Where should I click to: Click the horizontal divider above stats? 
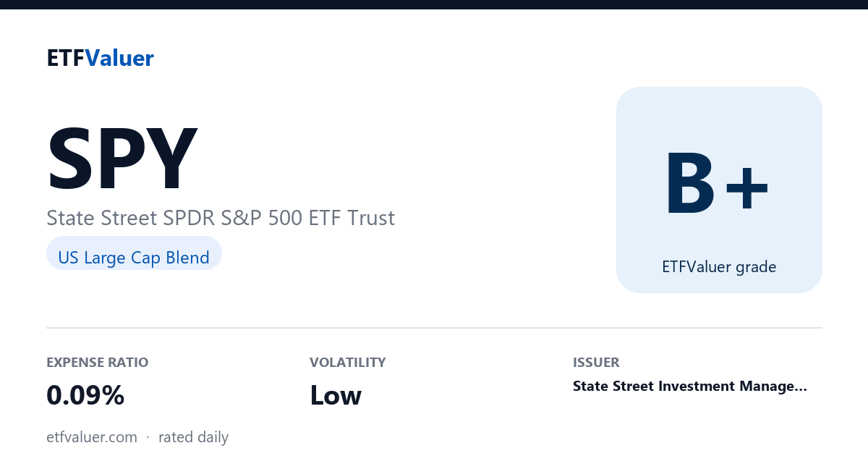tap(434, 328)
